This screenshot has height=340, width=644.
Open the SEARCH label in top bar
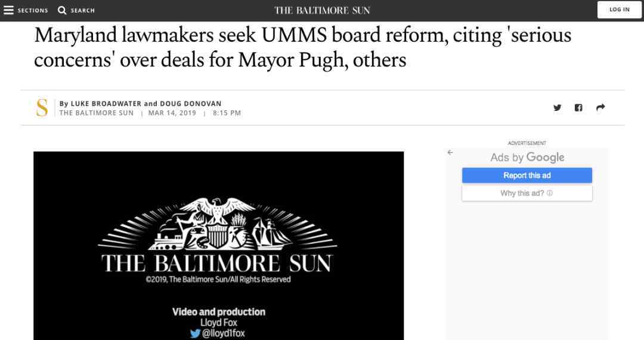82,10
